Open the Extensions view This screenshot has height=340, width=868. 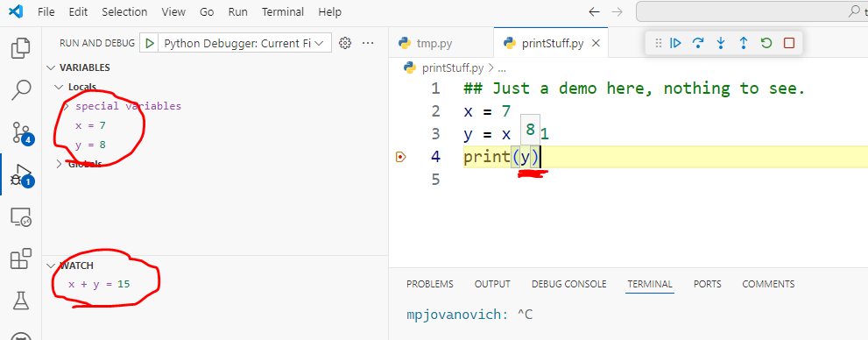(x=21, y=259)
